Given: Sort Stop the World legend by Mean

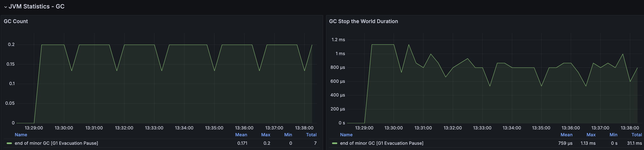Looking at the screenshot, I should [x=567, y=135].
